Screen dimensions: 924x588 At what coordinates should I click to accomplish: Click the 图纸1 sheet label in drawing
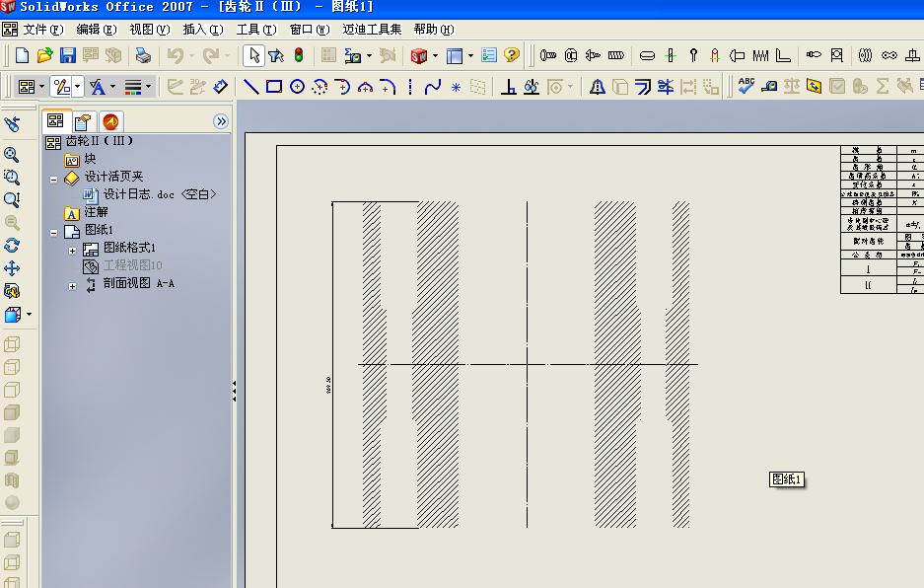(x=787, y=478)
